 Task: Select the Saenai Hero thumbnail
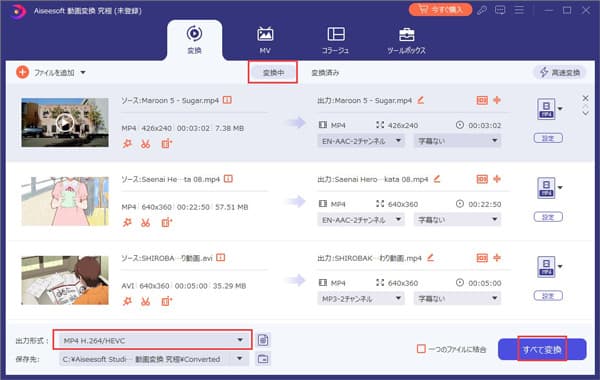pyautogui.click(x=65, y=201)
